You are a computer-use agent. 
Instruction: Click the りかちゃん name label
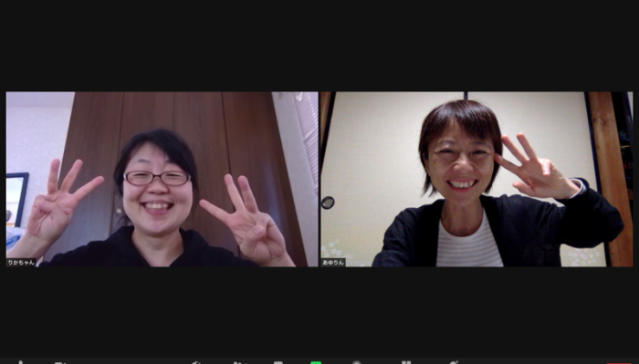point(21,263)
